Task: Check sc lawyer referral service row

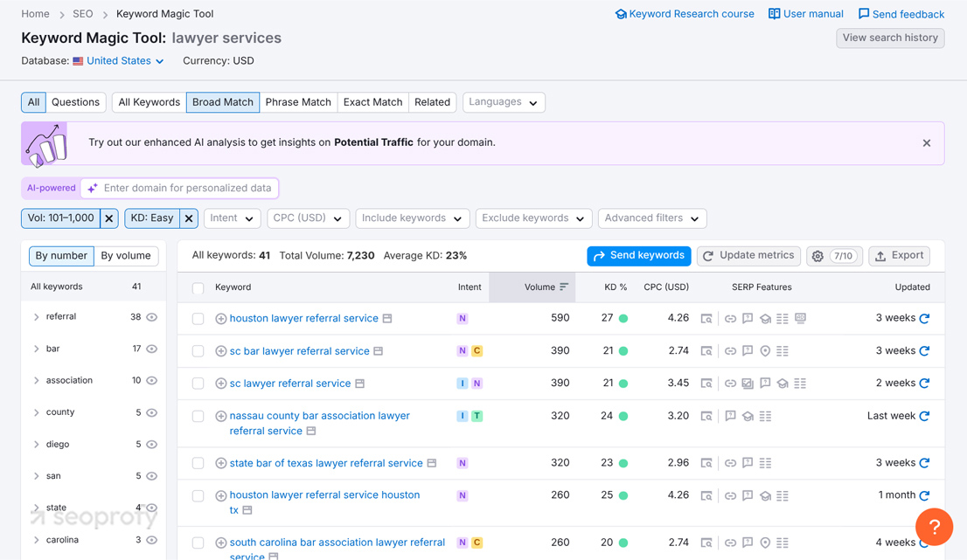Action: tap(198, 384)
